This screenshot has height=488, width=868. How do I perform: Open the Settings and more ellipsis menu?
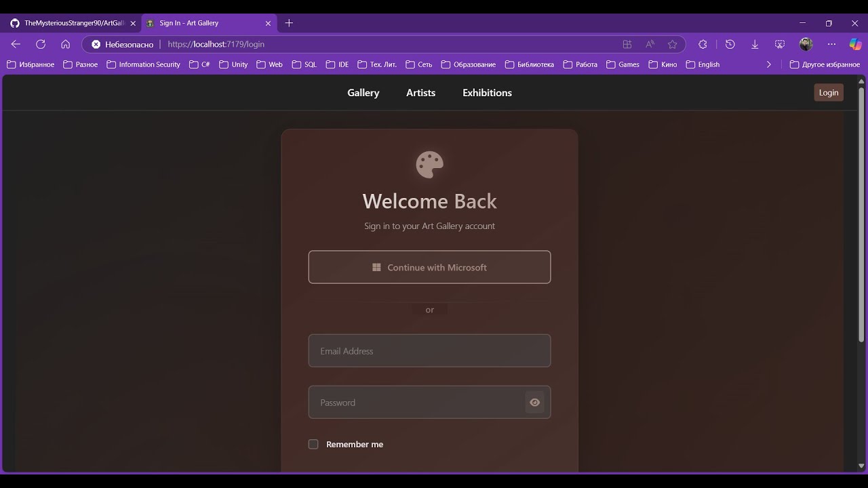[831, 44]
